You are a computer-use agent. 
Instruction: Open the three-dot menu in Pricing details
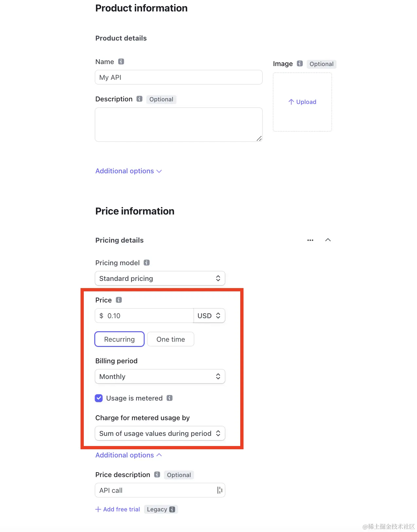[310, 240]
